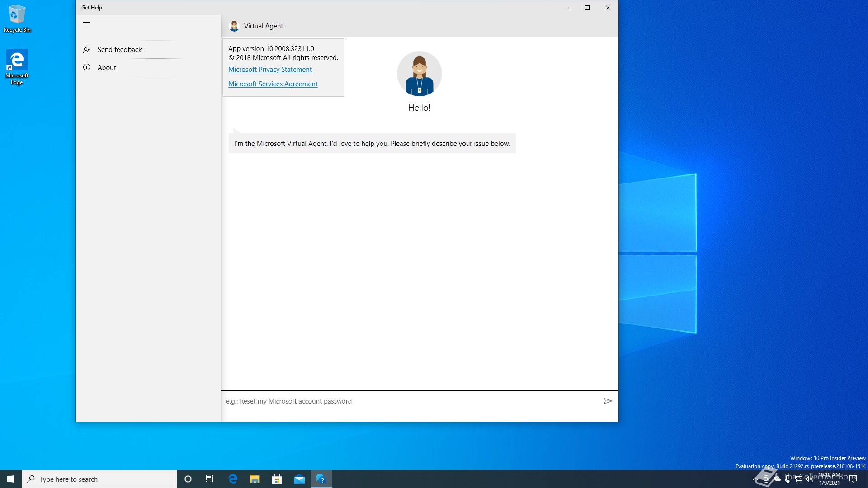868x488 pixels.
Task: Select About in the sidebar
Action: click(148, 67)
